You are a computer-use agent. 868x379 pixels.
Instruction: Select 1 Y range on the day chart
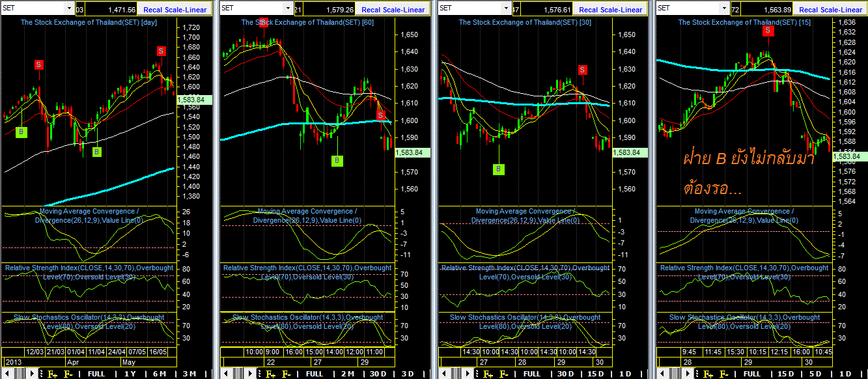point(130,374)
